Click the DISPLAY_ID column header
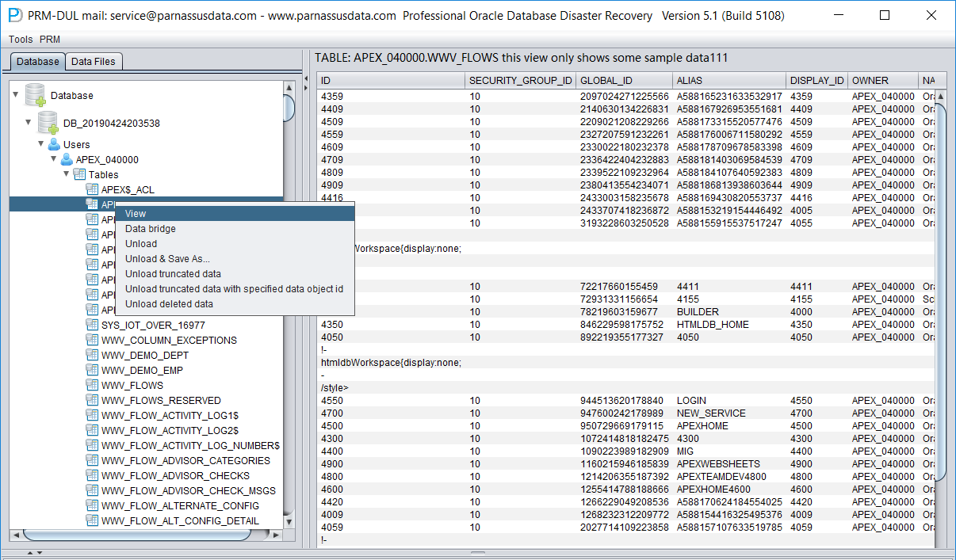 (817, 81)
